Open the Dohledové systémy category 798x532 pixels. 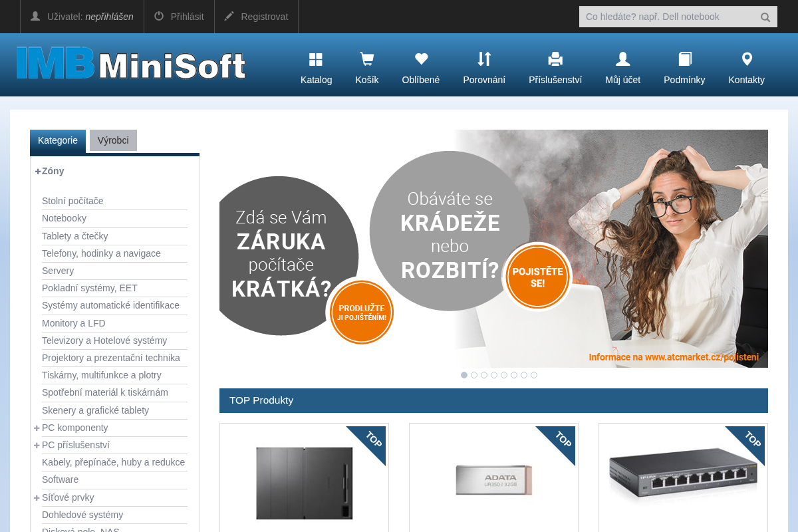tap(82, 515)
